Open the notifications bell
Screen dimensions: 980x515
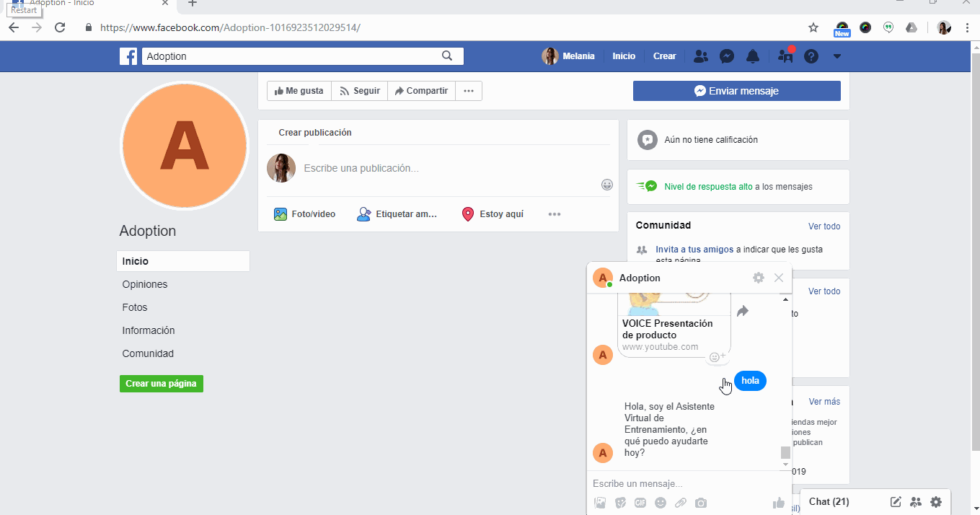[x=753, y=56]
